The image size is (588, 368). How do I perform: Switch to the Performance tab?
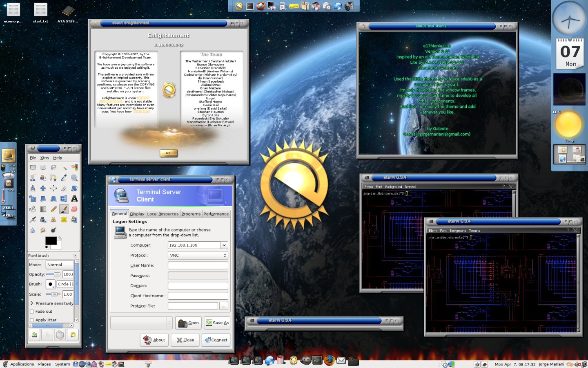(x=216, y=214)
